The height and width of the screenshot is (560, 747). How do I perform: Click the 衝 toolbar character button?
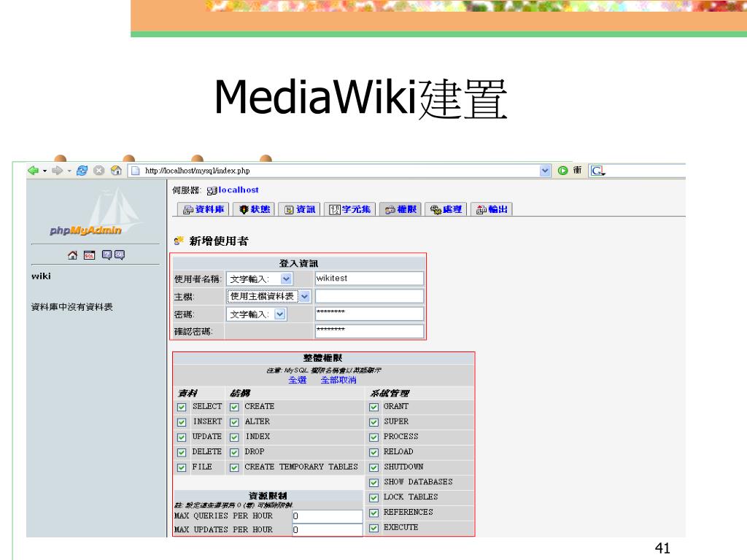click(578, 171)
